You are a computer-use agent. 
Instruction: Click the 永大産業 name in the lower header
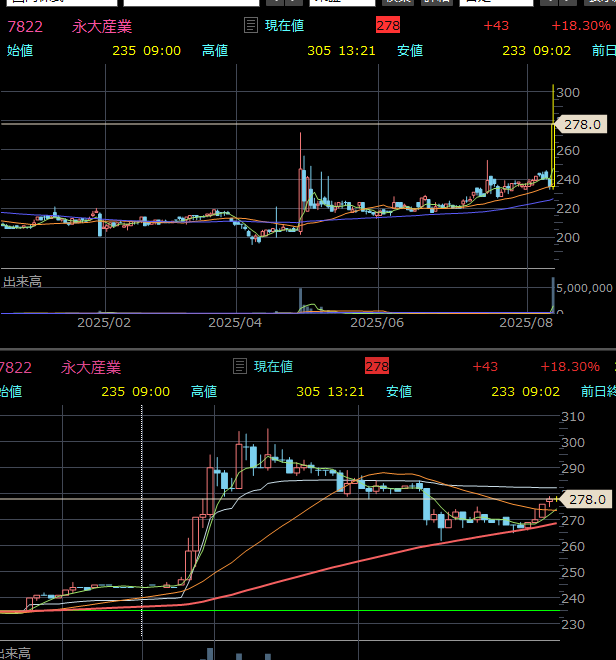[x=91, y=367]
